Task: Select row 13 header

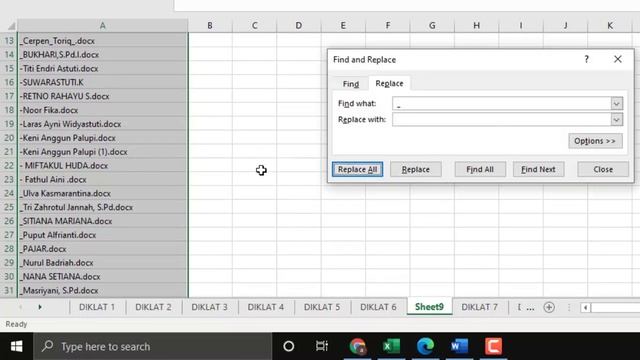Action: (x=9, y=41)
